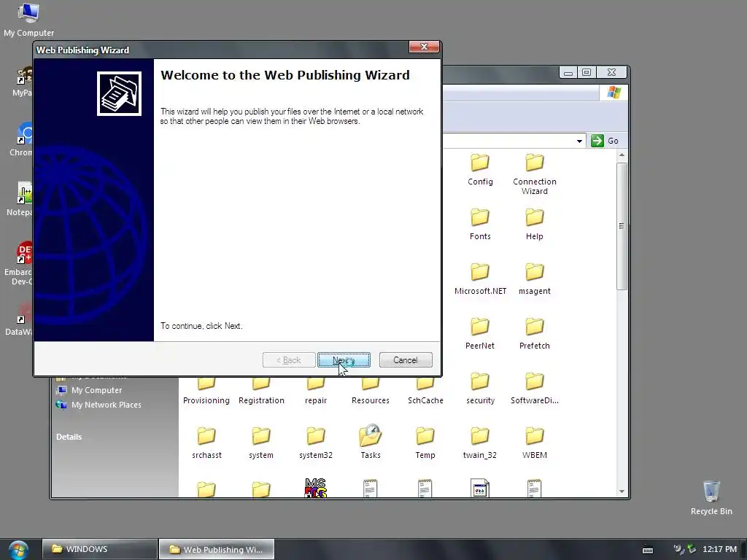Viewport: 747px width, 560px height.
Task: Open the Start menu orb
Action: pyautogui.click(x=18, y=550)
